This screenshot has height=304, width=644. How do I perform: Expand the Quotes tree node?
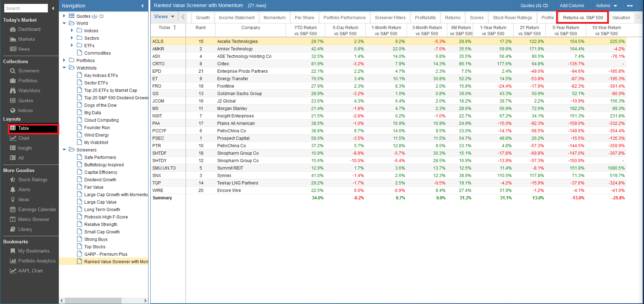[64, 16]
